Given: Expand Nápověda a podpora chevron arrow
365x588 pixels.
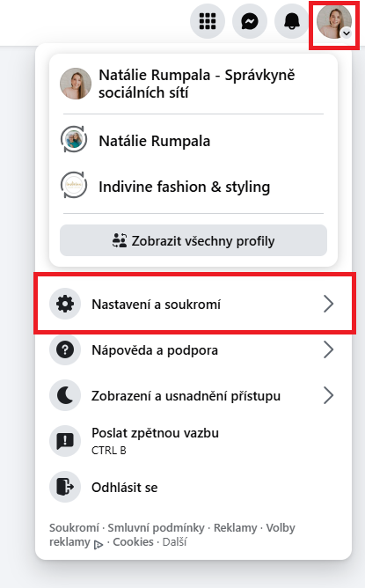Looking at the screenshot, I should point(328,349).
